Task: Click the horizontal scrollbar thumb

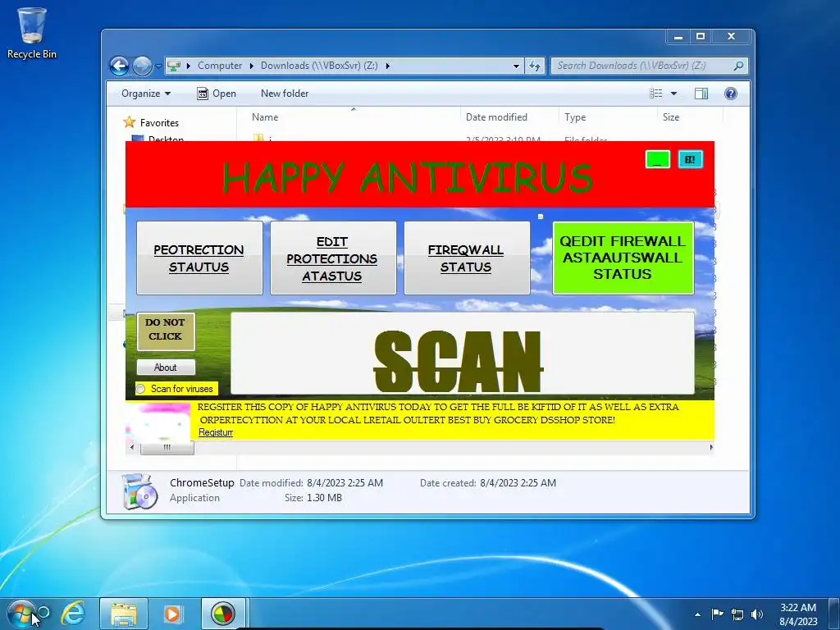Action: pyautogui.click(x=167, y=447)
